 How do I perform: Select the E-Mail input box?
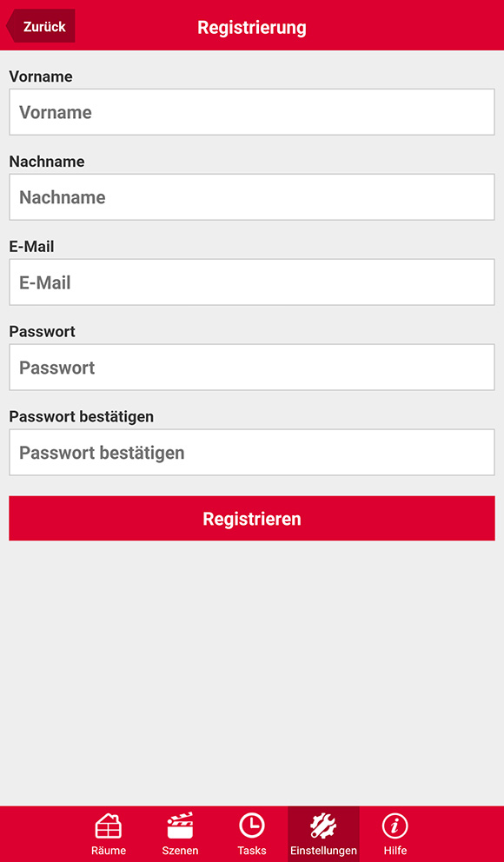pos(252,282)
